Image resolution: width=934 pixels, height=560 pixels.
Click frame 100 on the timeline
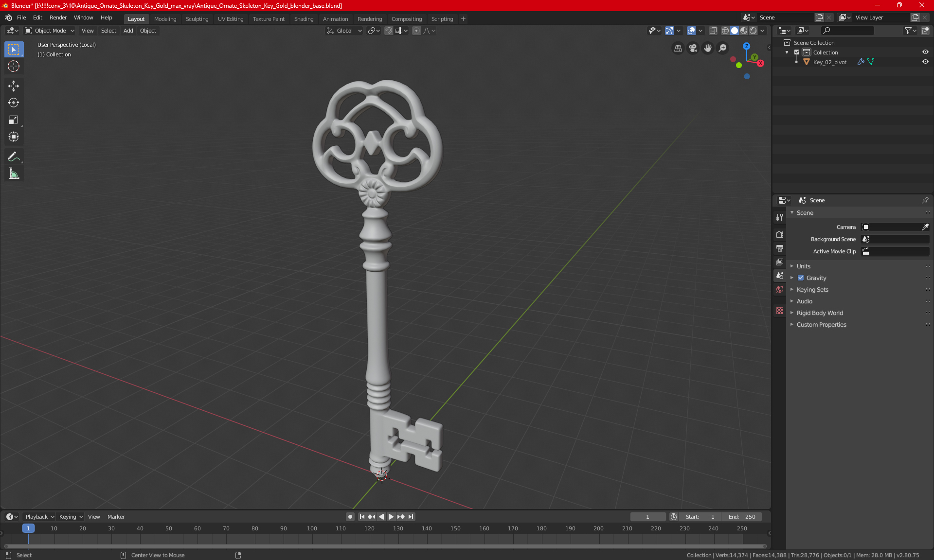point(312,529)
